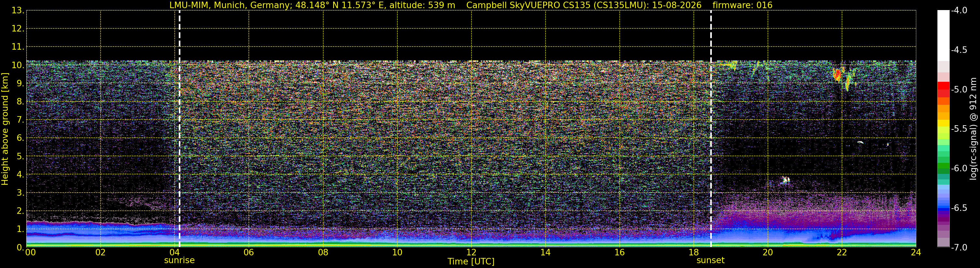
Task: Click the white section of the colorbar
Action: click(x=943, y=36)
